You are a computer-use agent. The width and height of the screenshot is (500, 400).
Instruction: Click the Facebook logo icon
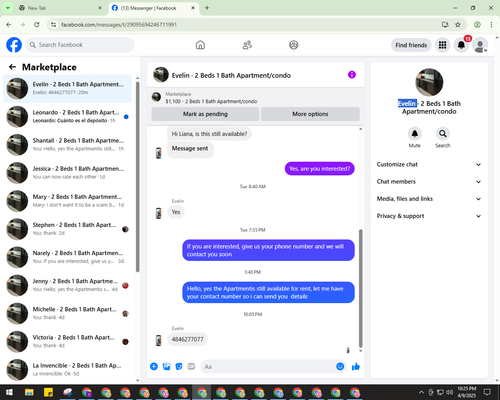(14, 45)
